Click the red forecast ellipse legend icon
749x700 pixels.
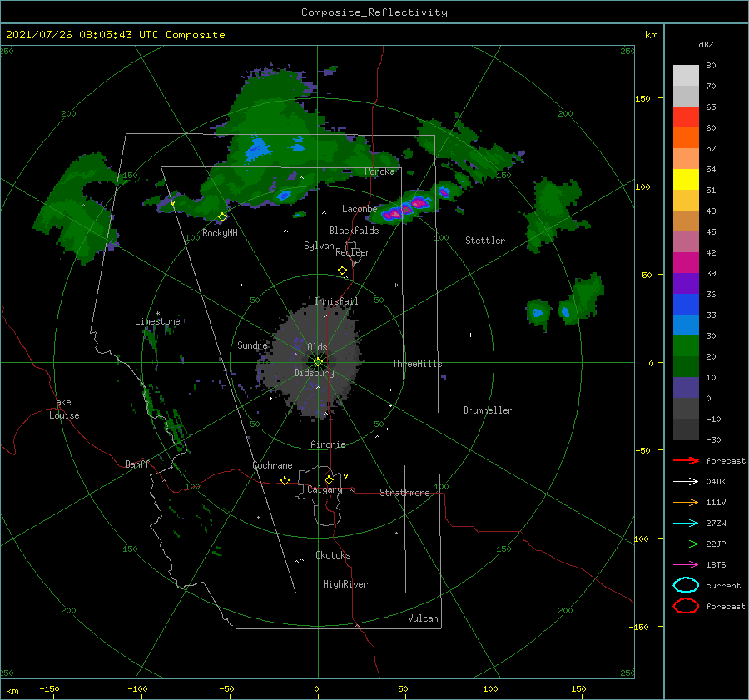pos(686,606)
